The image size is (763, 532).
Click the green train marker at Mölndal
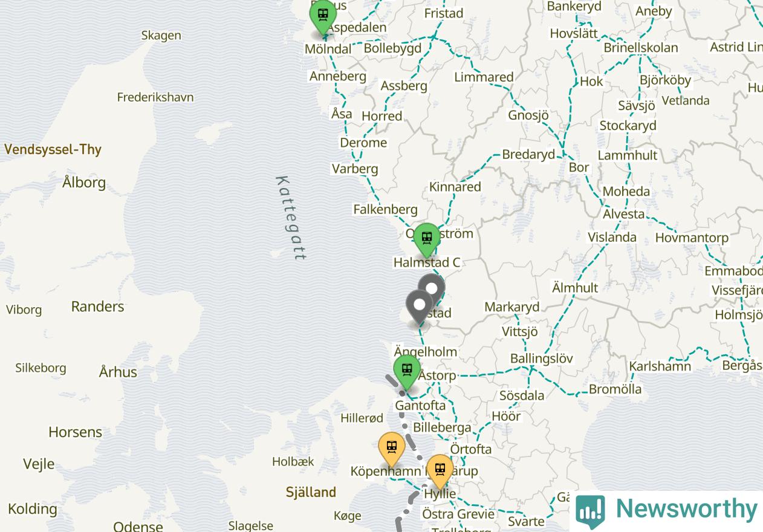pos(323,16)
